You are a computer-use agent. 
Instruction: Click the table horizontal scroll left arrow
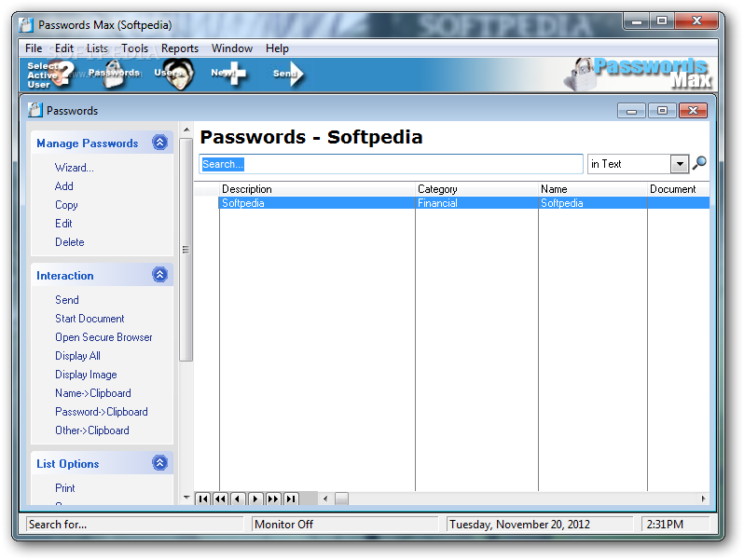(x=325, y=499)
